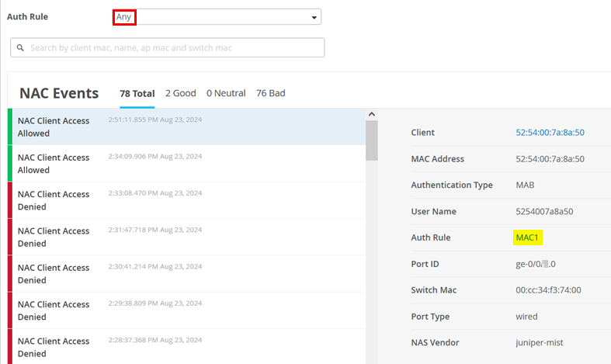This screenshot has height=364, width=611.
Task: Open the 2:31:47 PM Access Denied event
Action: click(186, 237)
